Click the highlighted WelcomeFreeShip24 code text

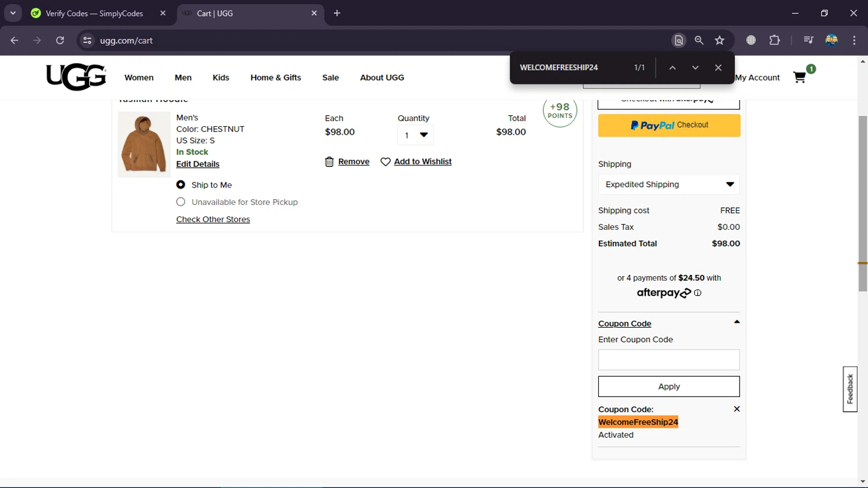[638, 422]
